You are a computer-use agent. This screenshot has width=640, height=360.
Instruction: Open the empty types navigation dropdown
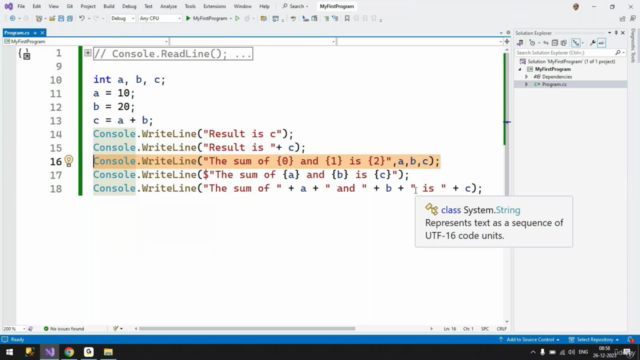(x=253, y=42)
